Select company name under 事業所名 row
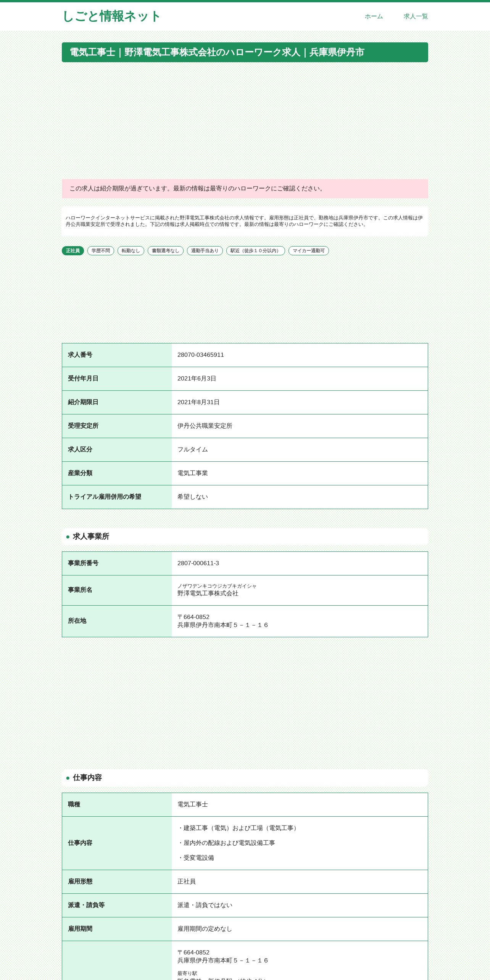This screenshot has height=980, width=490. (208, 593)
